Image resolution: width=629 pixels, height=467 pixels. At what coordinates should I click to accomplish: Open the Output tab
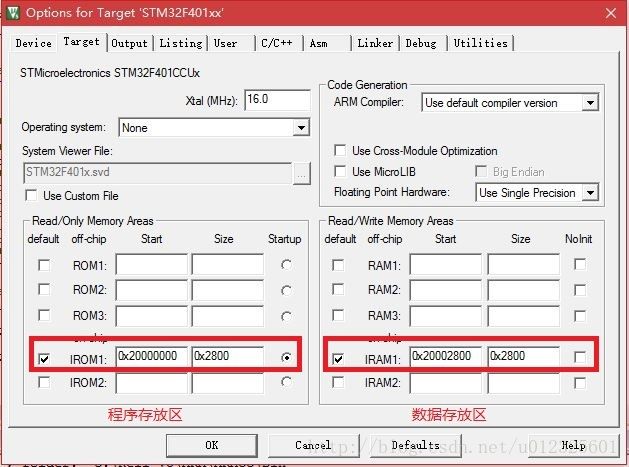coord(129,43)
